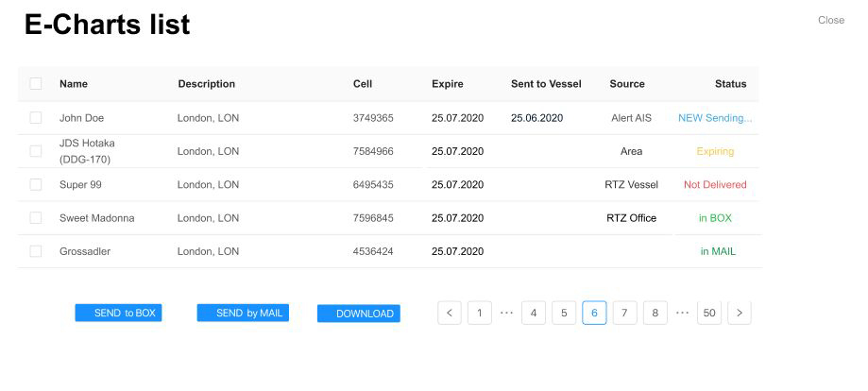Click the Status column header

(730, 84)
